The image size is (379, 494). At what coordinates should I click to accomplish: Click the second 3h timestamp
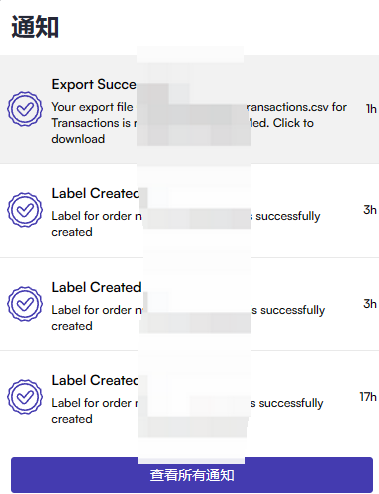(x=370, y=304)
